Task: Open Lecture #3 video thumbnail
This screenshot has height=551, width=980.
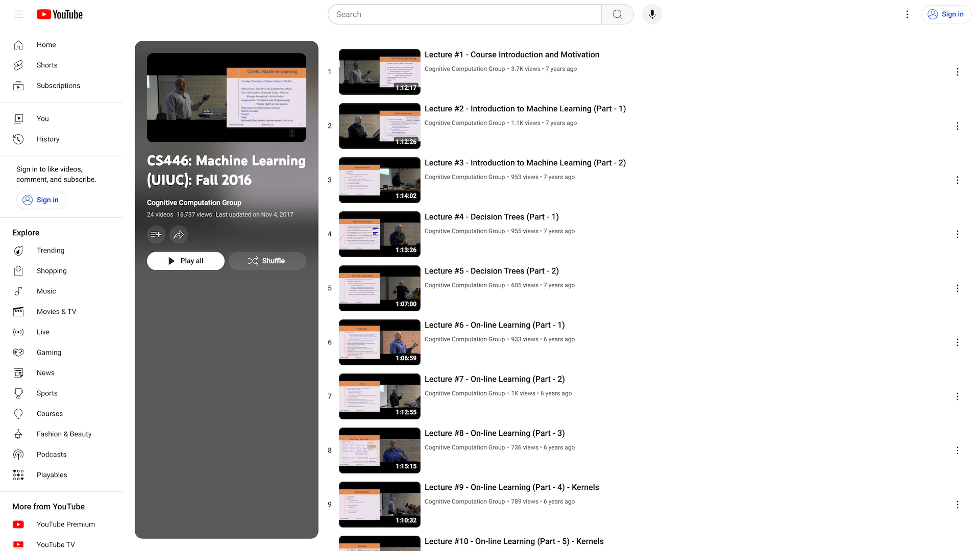Action: [380, 180]
